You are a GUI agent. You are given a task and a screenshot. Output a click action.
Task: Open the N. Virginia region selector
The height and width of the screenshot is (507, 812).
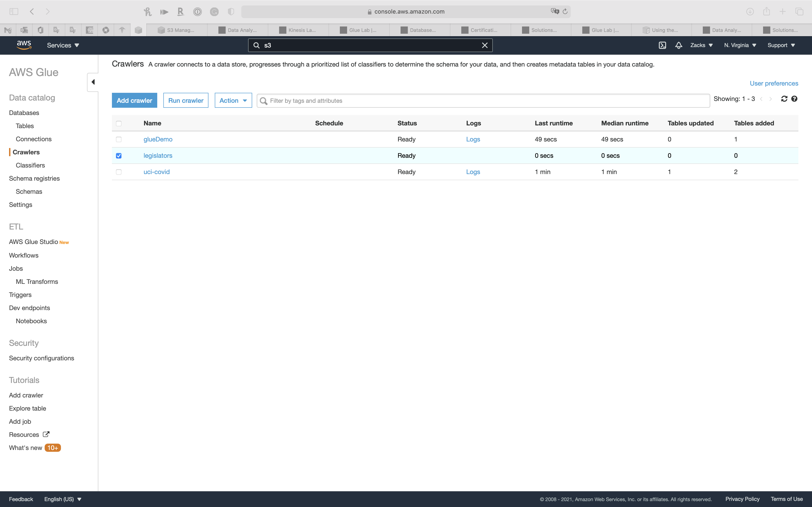(740, 45)
